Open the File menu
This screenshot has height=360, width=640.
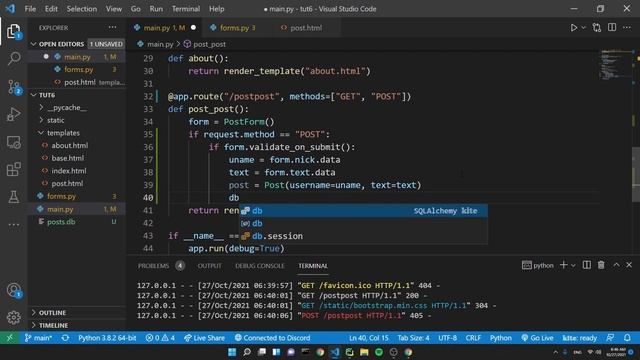pos(30,9)
